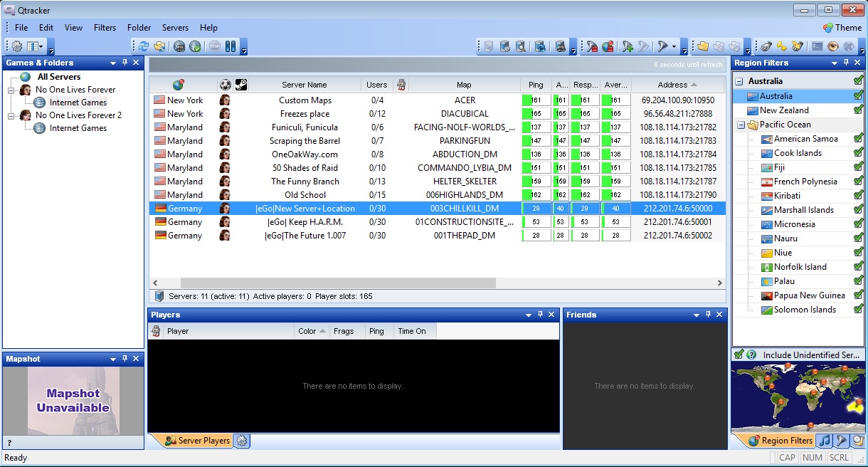Image resolution: width=868 pixels, height=467 pixels.
Task: Click the settings gear toolbar icon
Action: [17, 46]
